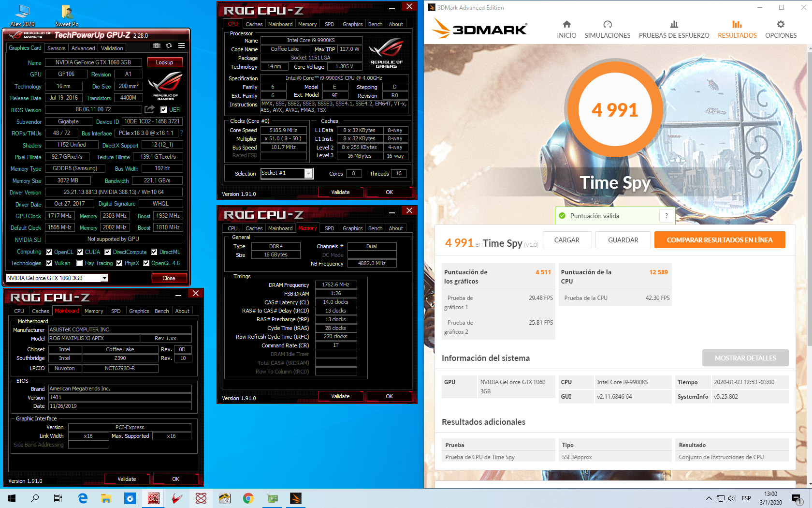Open Caches tab in top CPU-Z window
812x508 pixels.
pyautogui.click(x=254, y=24)
